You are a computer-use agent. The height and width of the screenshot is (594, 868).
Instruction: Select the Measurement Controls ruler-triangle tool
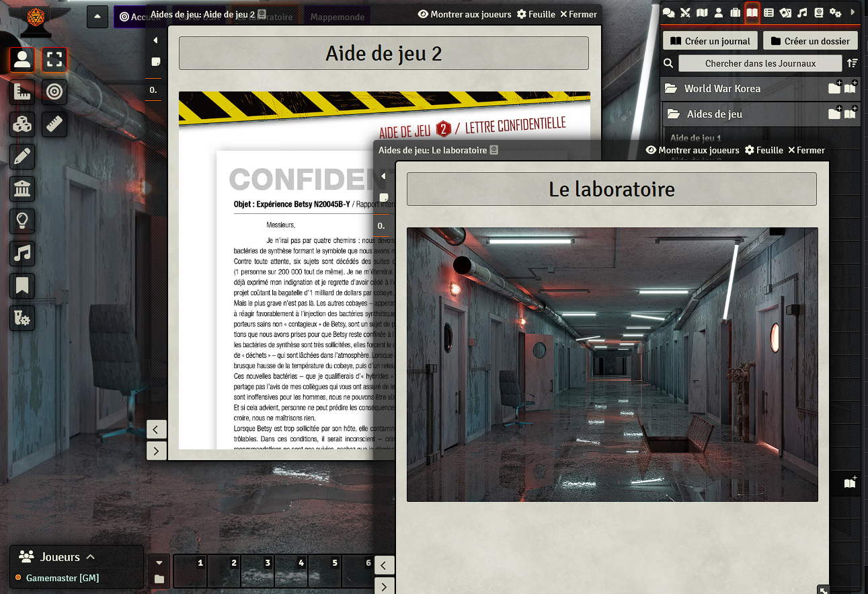coord(22,91)
